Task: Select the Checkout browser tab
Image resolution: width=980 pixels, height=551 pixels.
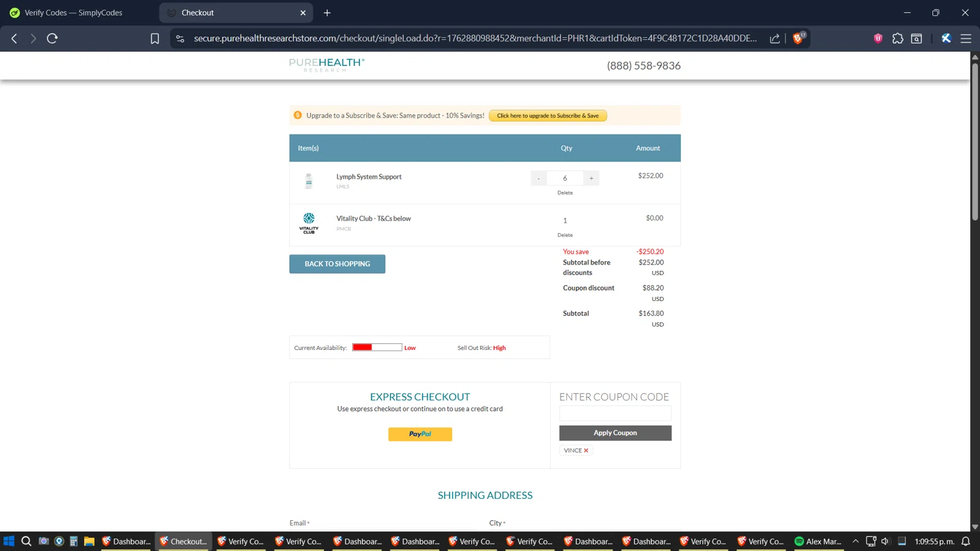Action: click(x=236, y=12)
